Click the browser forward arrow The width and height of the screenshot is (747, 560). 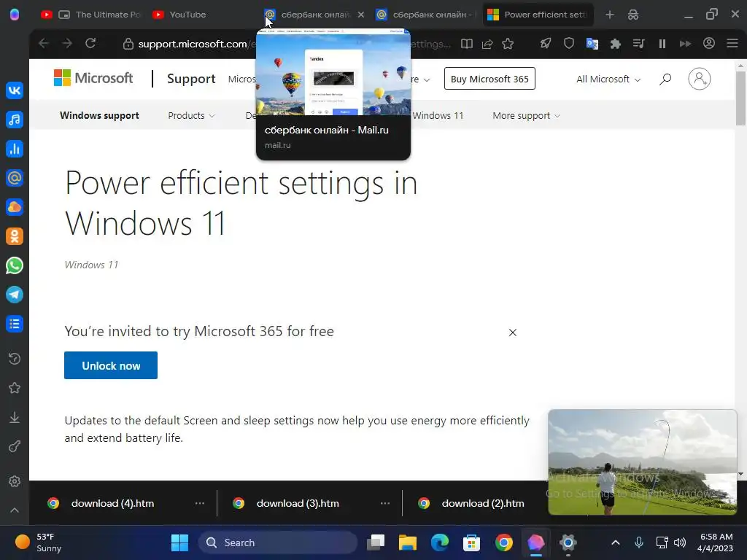point(67,43)
